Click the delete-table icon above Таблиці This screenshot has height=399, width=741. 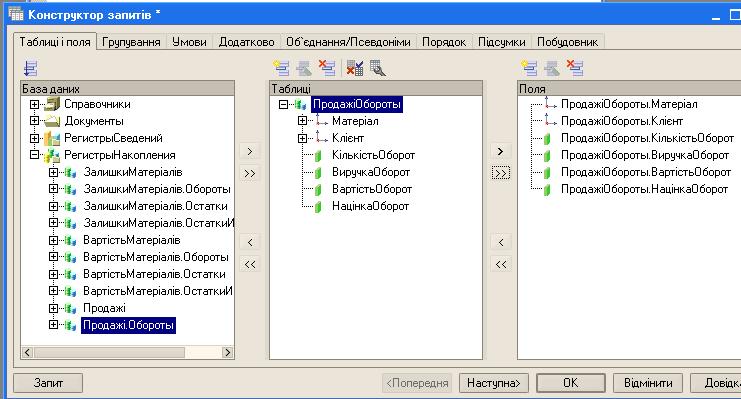point(327,68)
